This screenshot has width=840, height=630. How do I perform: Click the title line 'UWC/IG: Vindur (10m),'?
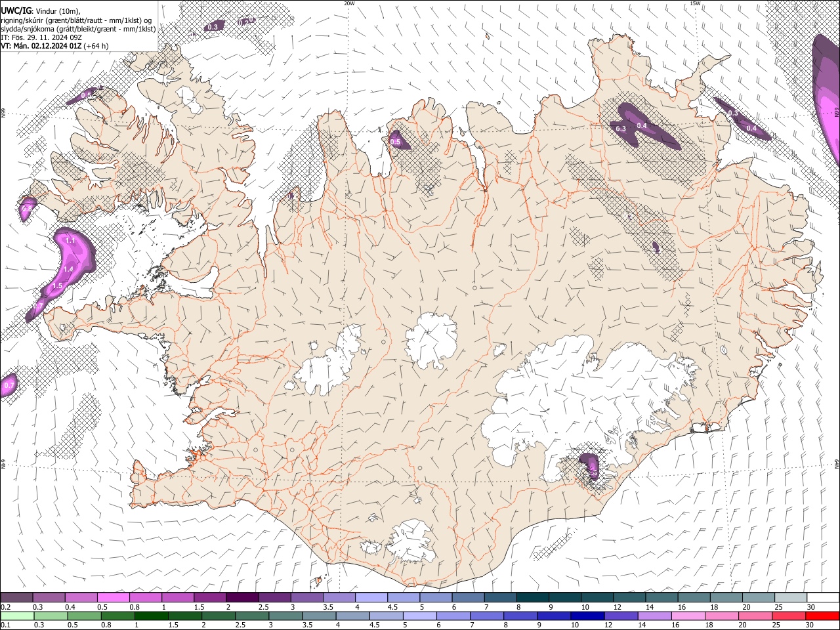[41, 11]
